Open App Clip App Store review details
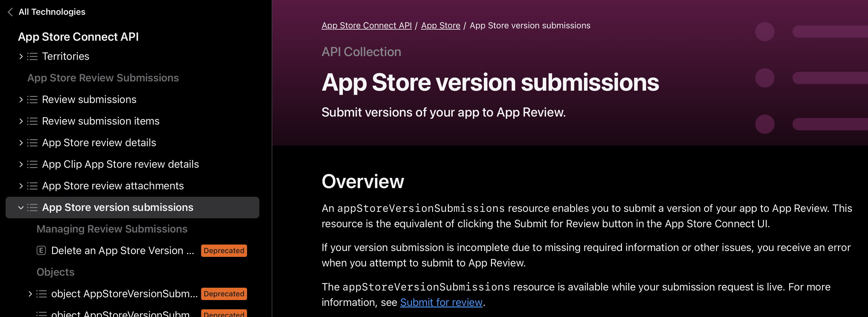 120,164
